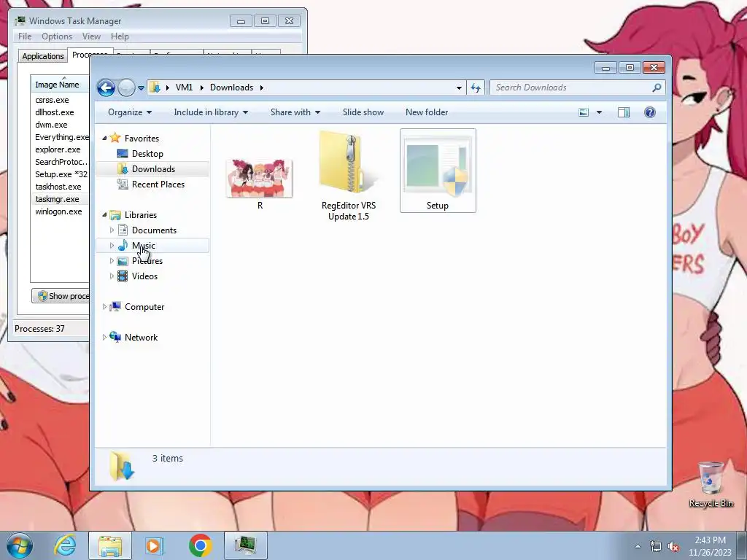Select the Music library
The image size is (747, 560).
pos(152,246)
